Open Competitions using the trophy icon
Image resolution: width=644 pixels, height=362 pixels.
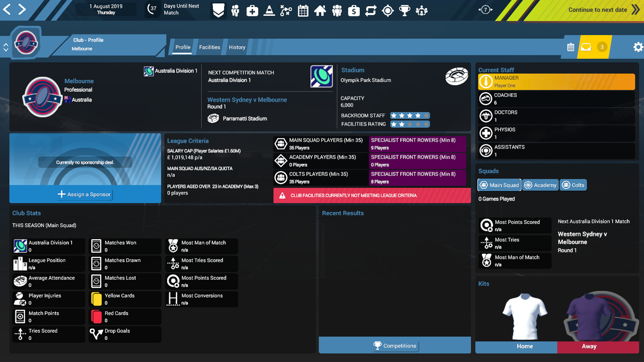[x=404, y=10]
